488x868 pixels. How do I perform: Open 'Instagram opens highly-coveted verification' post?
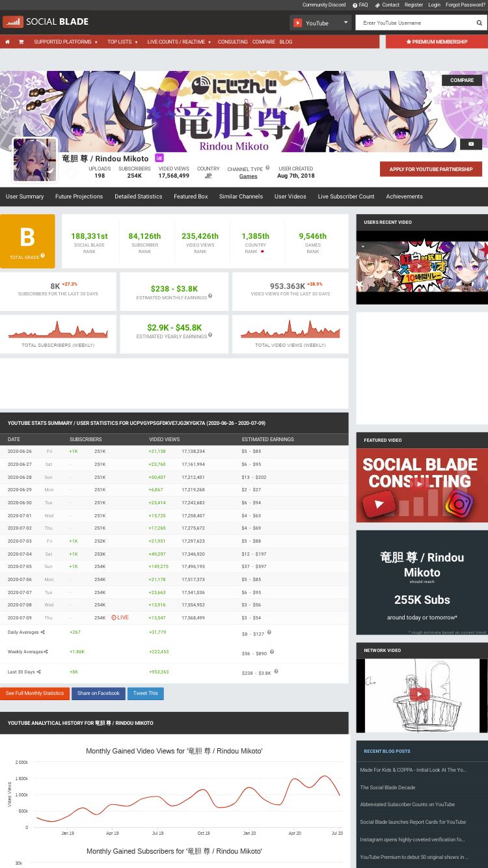(x=413, y=839)
